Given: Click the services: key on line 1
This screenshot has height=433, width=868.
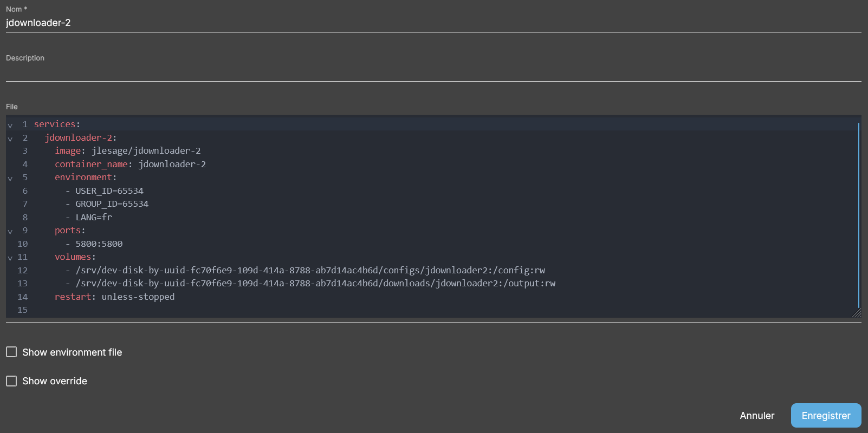Looking at the screenshot, I should 57,124.
